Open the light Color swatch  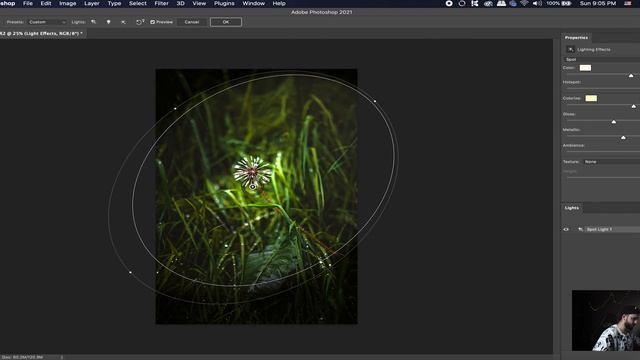click(x=585, y=68)
